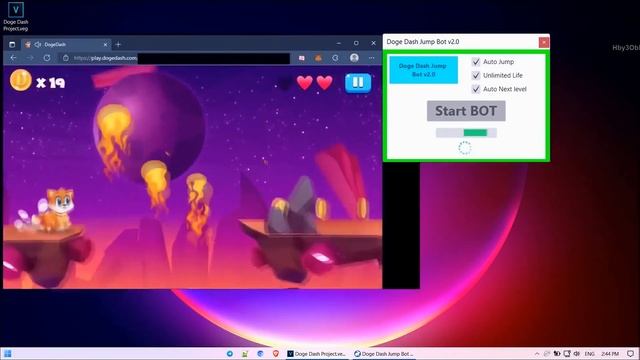Close the Doge Dash Jump Bot window
The image size is (640, 360).
[x=544, y=42]
